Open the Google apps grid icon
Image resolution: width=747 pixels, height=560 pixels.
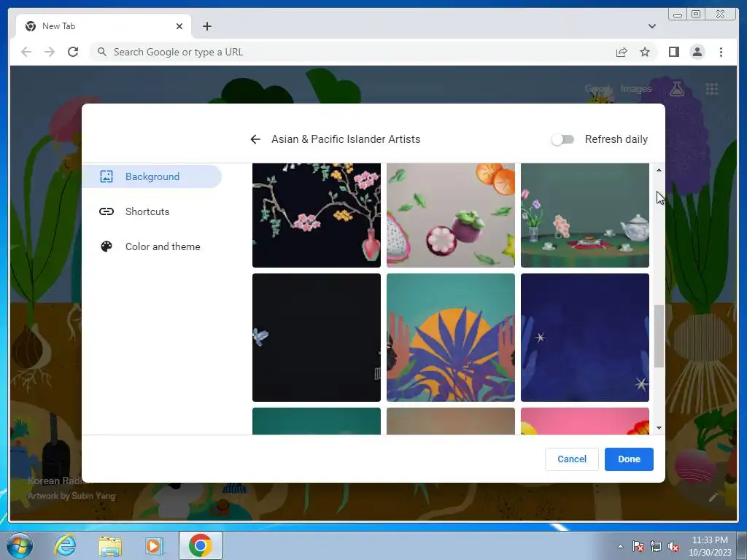(x=712, y=88)
